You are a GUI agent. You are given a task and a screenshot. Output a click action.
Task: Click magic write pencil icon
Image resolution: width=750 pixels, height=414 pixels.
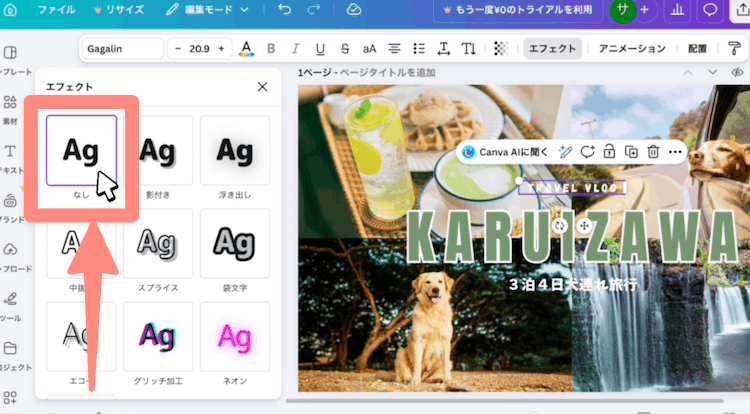point(565,152)
